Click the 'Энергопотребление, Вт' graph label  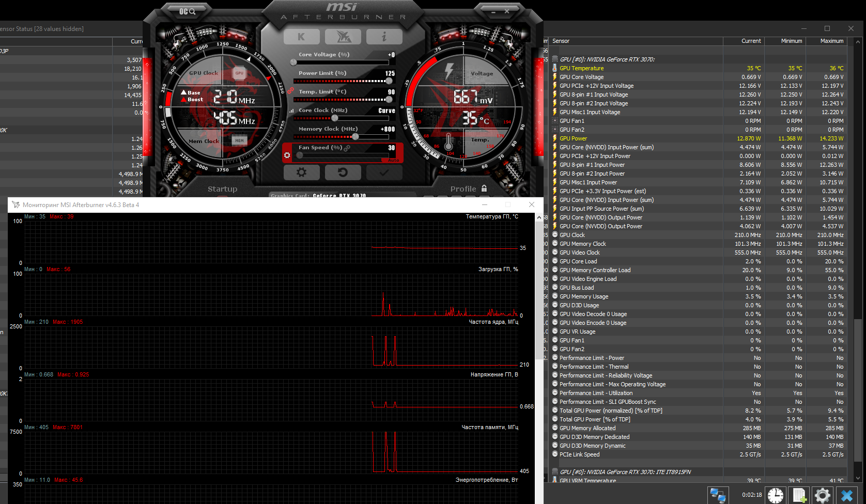487,480
